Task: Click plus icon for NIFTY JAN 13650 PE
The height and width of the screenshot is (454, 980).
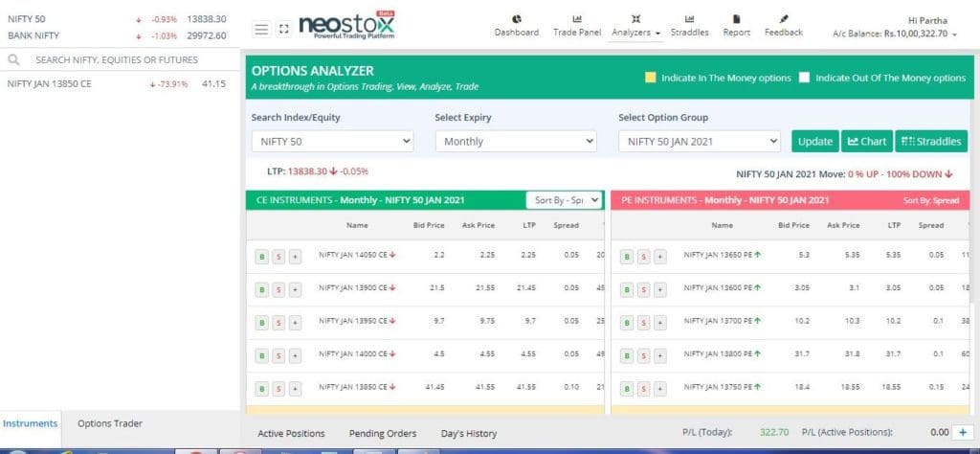Action: click(660, 257)
